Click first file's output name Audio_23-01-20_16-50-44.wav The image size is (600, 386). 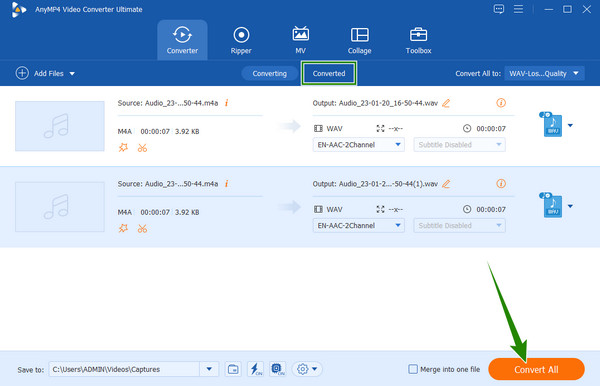pyautogui.click(x=388, y=103)
